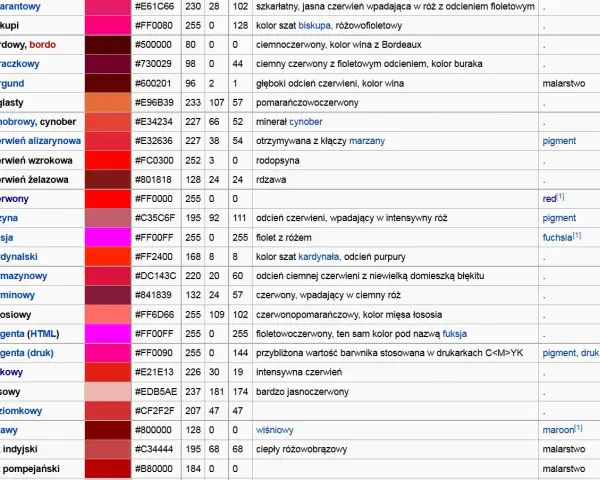Image resolution: width=600 pixels, height=480 pixels.
Task: Open the druk link in magenta row
Action: (x=590, y=353)
